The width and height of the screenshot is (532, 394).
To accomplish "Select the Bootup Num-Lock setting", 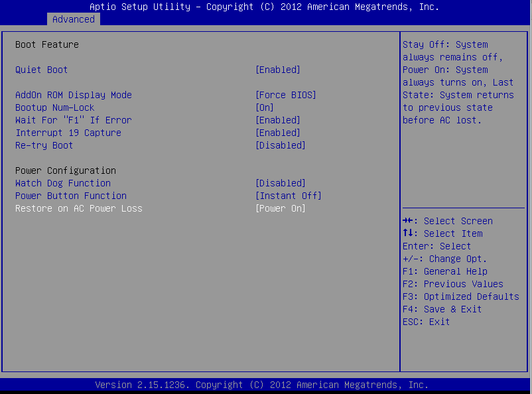I will pos(54,107).
